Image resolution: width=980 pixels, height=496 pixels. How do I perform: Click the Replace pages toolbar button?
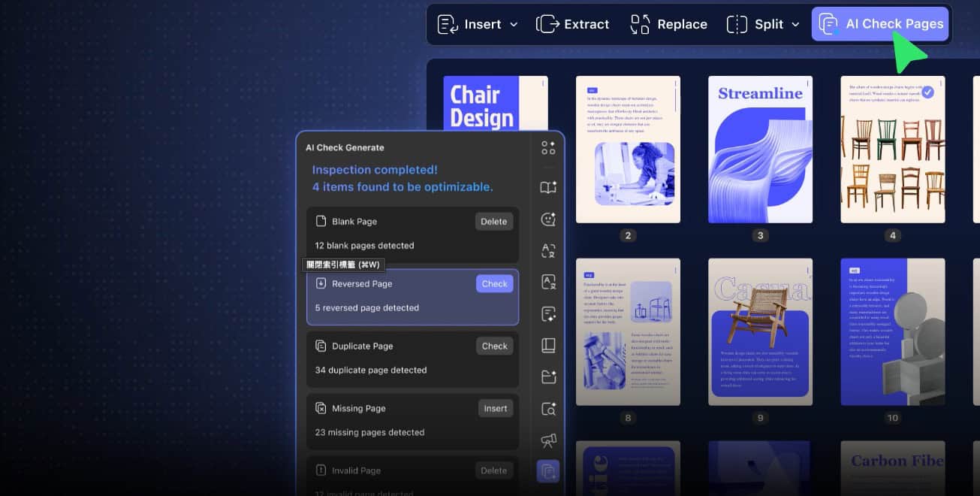pos(668,24)
